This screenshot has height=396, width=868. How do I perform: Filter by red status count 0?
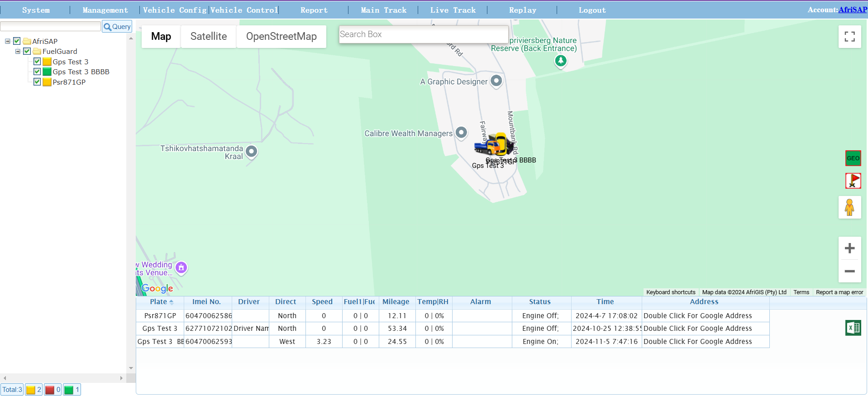click(x=53, y=390)
